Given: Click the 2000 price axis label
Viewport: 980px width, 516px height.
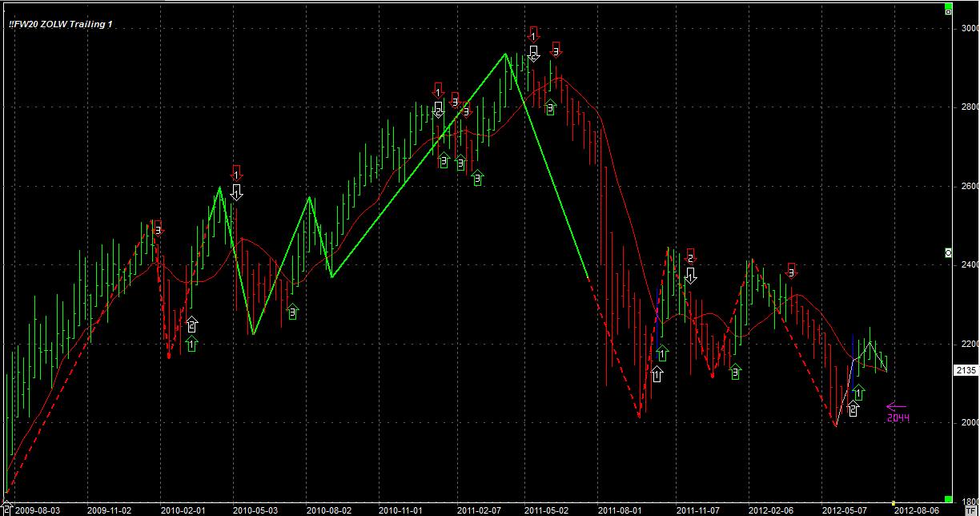Looking at the screenshot, I should [x=969, y=422].
